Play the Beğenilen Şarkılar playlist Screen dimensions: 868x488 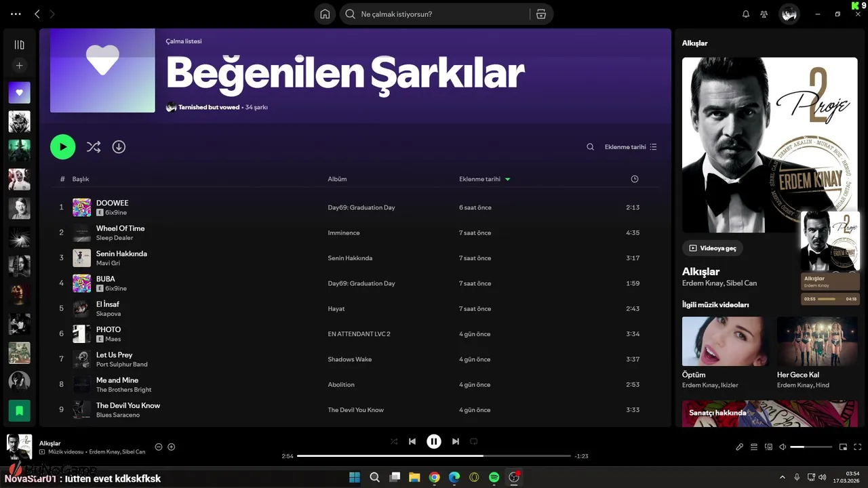(63, 146)
